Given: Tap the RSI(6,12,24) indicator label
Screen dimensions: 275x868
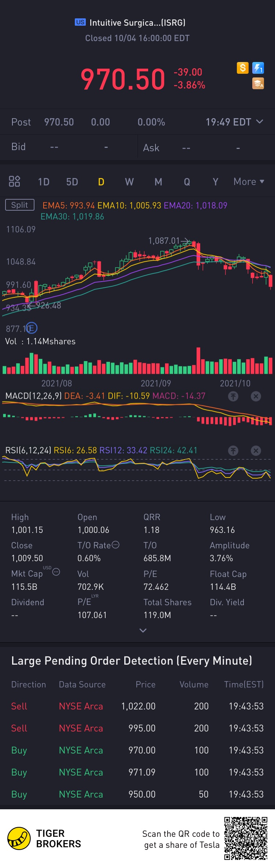Looking at the screenshot, I should click(x=28, y=450).
